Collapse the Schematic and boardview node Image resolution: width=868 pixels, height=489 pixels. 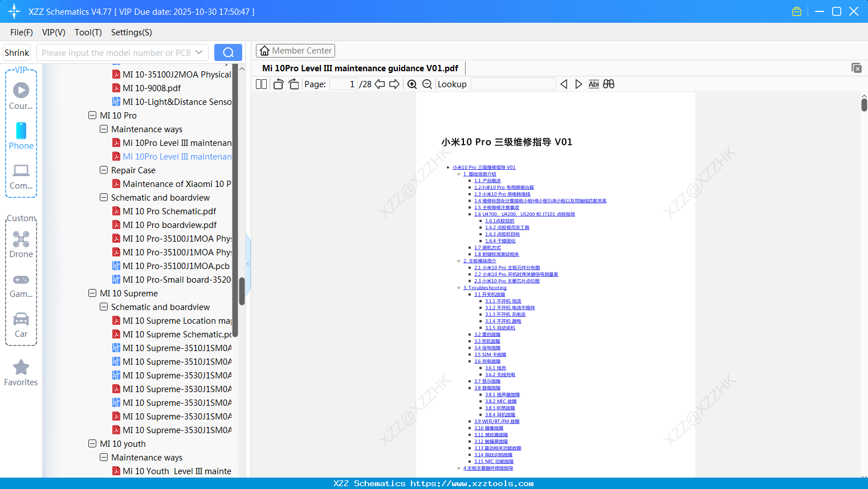coord(104,197)
